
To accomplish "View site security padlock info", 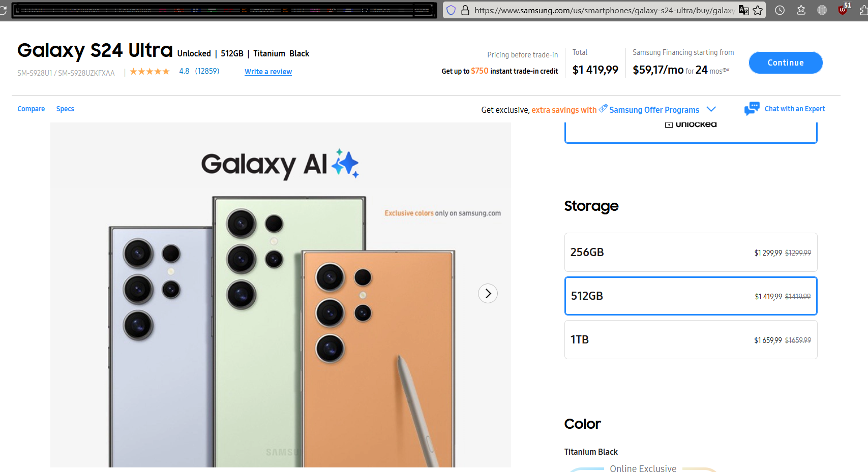I will 465,10.
